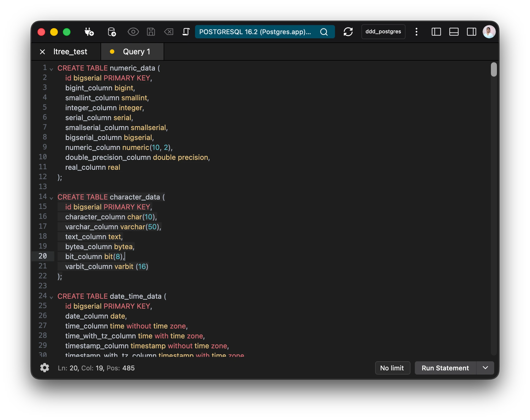The image size is (530, 420).
Task: Click the refresh arrows icon
Action: coord(348,32)
